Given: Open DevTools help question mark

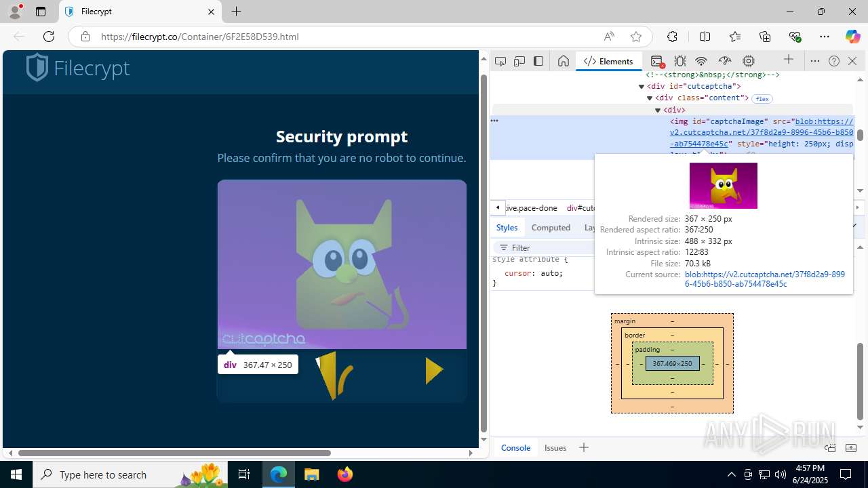Looking at the screenshot, I should pyautogui.click(x=834, y=61).
